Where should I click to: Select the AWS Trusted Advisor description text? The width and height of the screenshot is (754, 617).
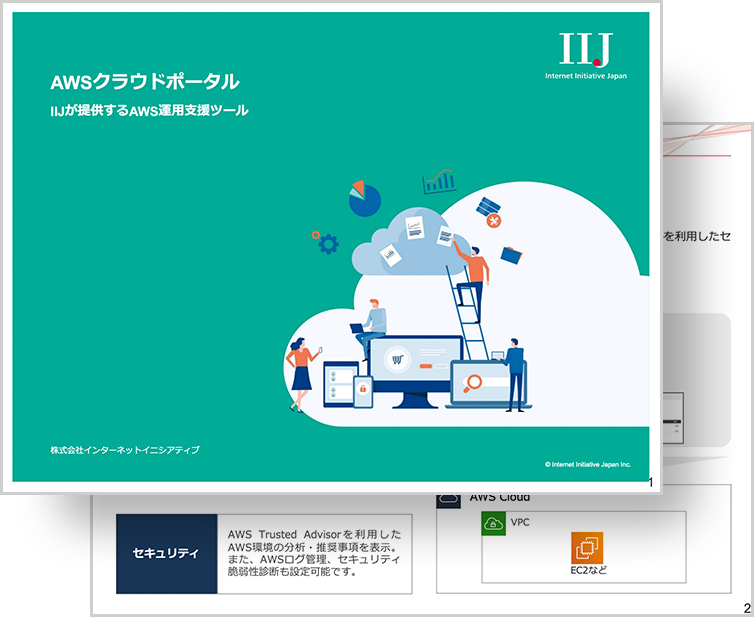[x=313, y=553]
